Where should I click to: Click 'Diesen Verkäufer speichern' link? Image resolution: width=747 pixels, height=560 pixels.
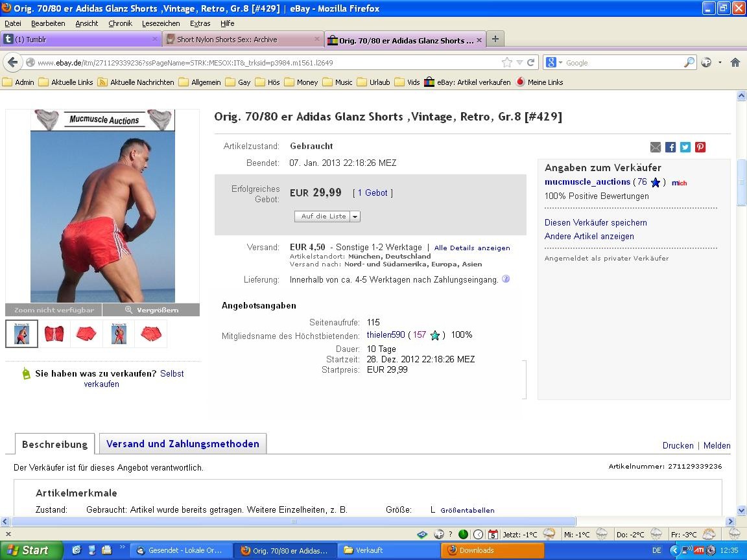(595, 222)
